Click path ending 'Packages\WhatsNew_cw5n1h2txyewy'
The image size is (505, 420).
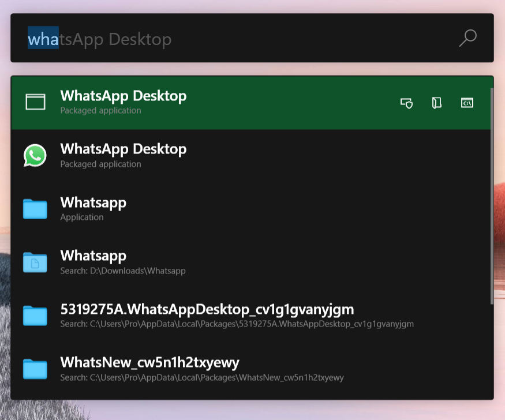(x=202, y=377)
